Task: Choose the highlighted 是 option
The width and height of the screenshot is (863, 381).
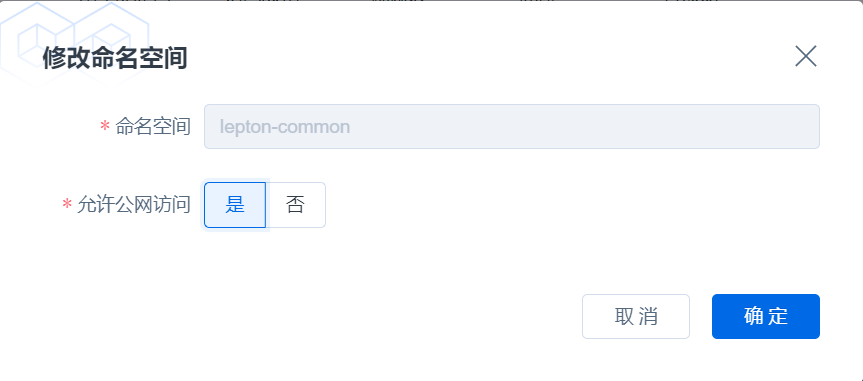Action: [235, 205]
